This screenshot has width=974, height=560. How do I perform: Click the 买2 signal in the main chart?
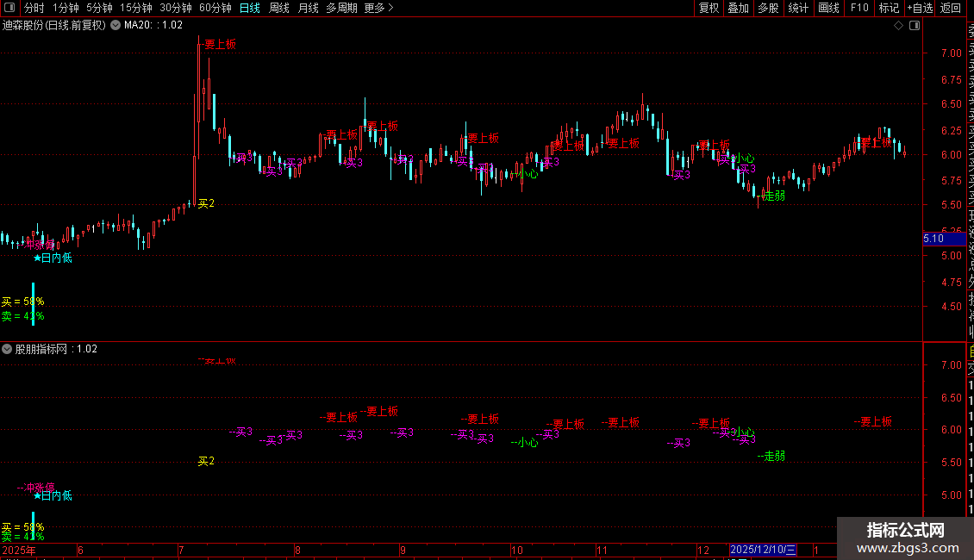(x=206, y=203)
